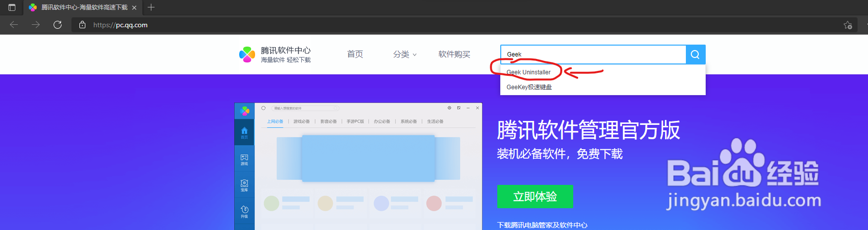Click the browser forward arrow

(36, 25)
